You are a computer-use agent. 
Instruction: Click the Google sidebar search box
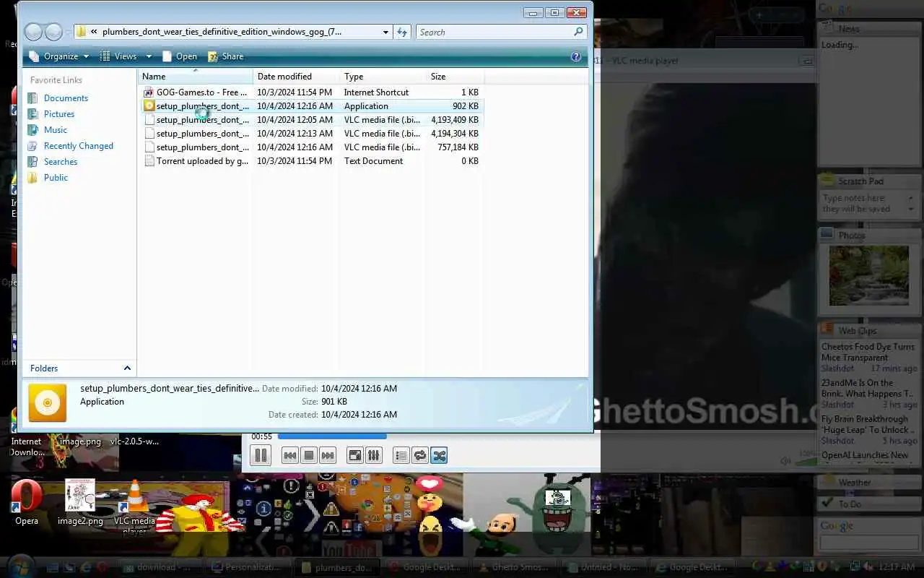pyautogui.click(x=868, y=543)
